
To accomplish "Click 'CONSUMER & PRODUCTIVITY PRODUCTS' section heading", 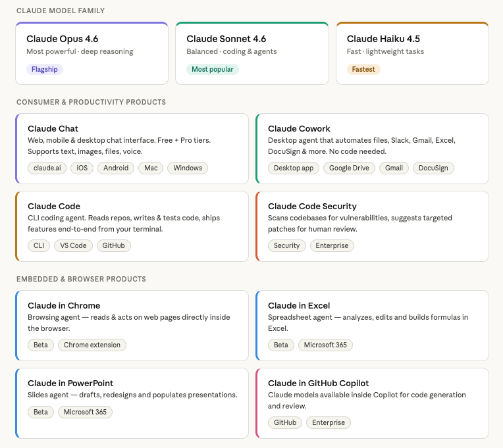I will pyautogui.click(x=91, y=102).
